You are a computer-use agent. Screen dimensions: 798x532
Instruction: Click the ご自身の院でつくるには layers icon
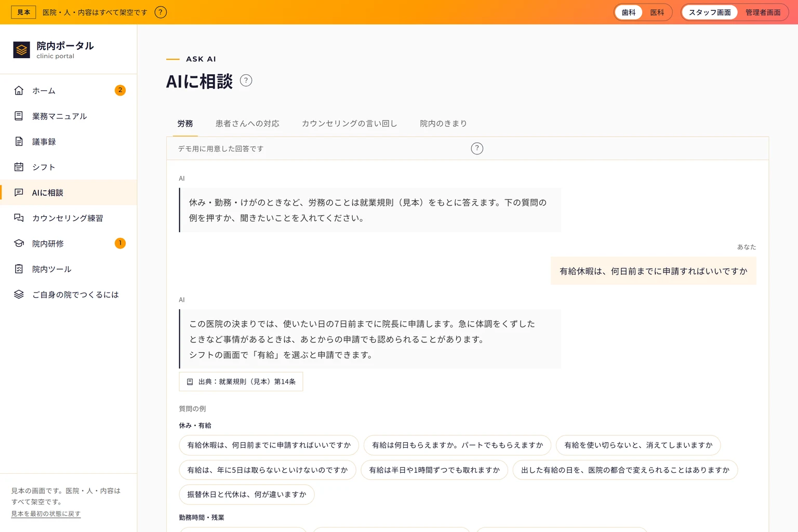pos(19,294)
